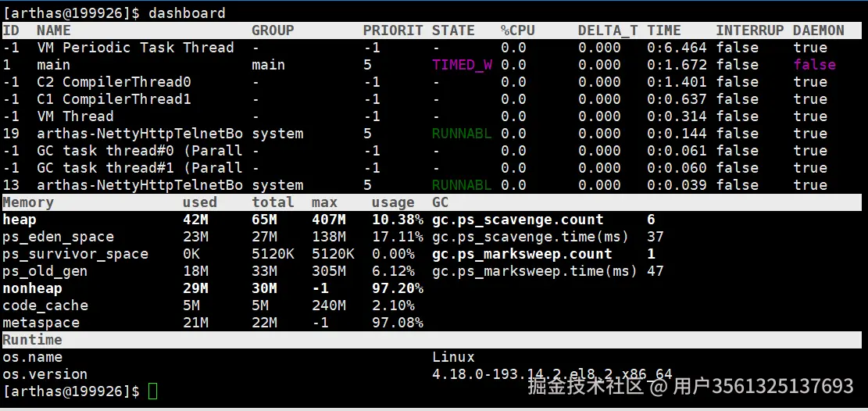Click the metaspace usage 97.08%
The height and width of the screenshot is (411, 868).
tap(398, 323)
